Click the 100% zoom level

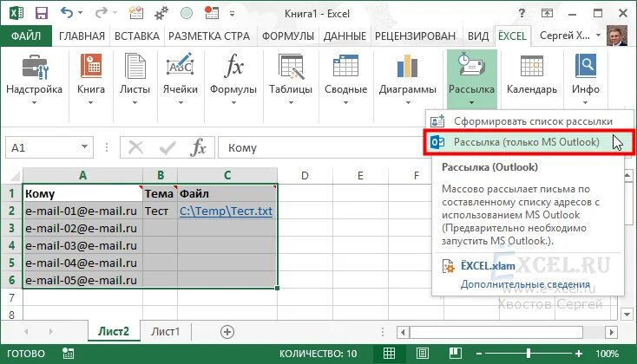tap(607, 354)
